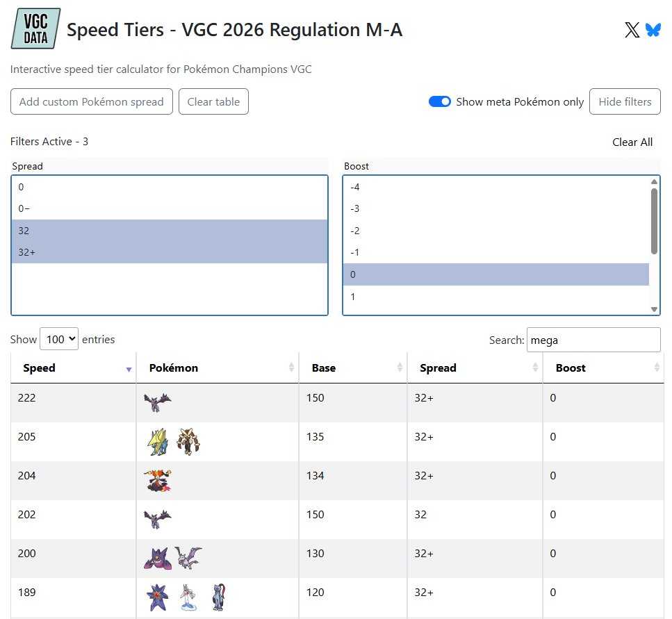Viewport: 672px width, 619px height.
Task: Click the blue right sprite in 189 row
Action: 219,597
